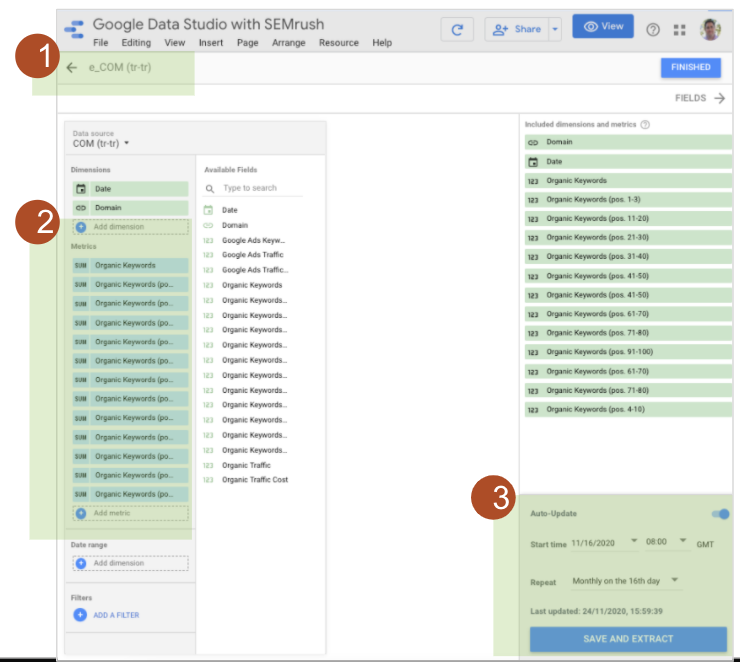Open the Repeat frequency dropdown
This screenshot has width=740, height=662.
675,580
